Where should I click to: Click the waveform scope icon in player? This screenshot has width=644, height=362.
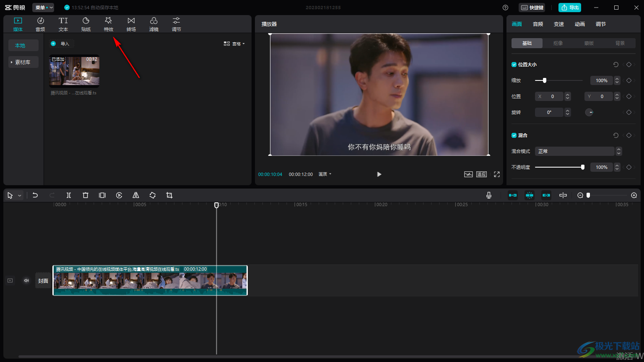468,174
